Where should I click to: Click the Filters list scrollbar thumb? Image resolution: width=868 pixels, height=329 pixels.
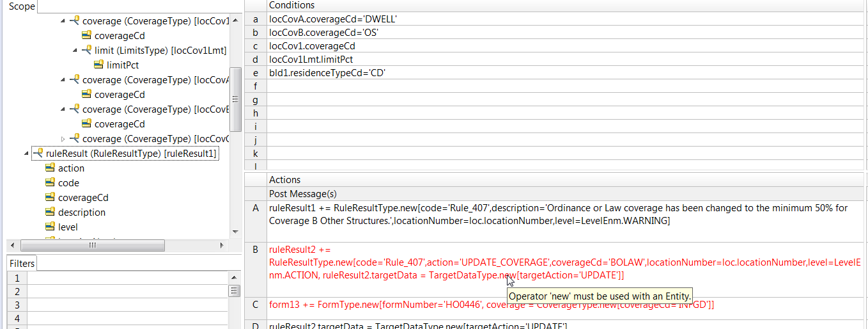(235, 291)
